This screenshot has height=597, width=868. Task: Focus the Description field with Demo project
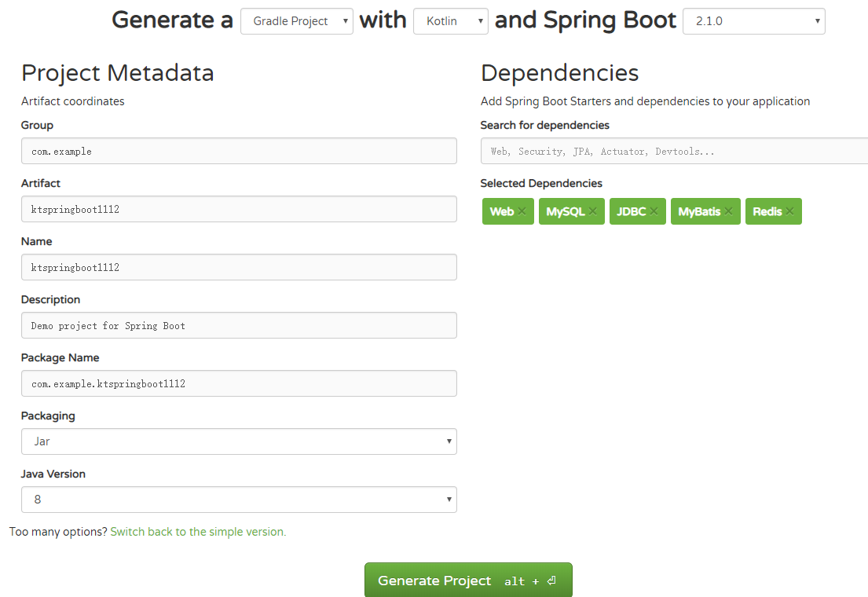click(x=239, y=325)
